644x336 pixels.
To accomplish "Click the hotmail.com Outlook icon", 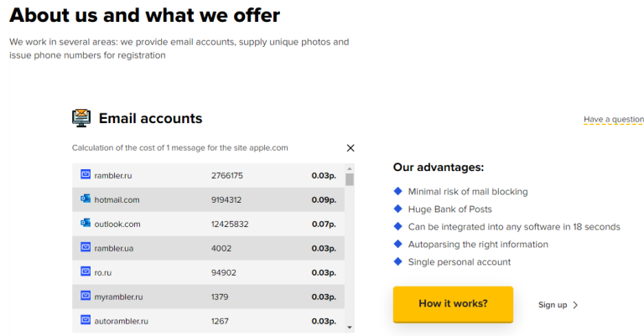I will pos(86,199).
